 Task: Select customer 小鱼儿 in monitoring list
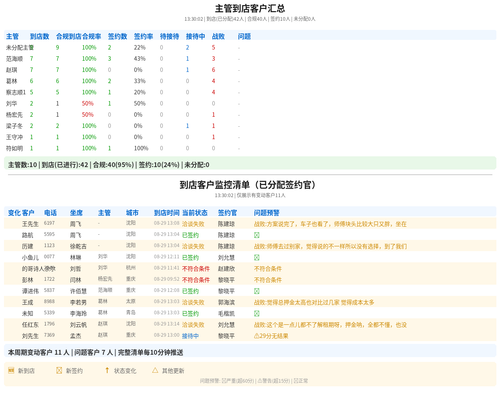(30, 257)
